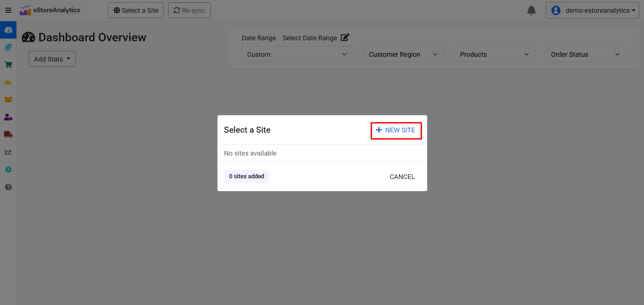Open the Add Stats dropdown menu
The image size is (644, 305).
[52, 59]
